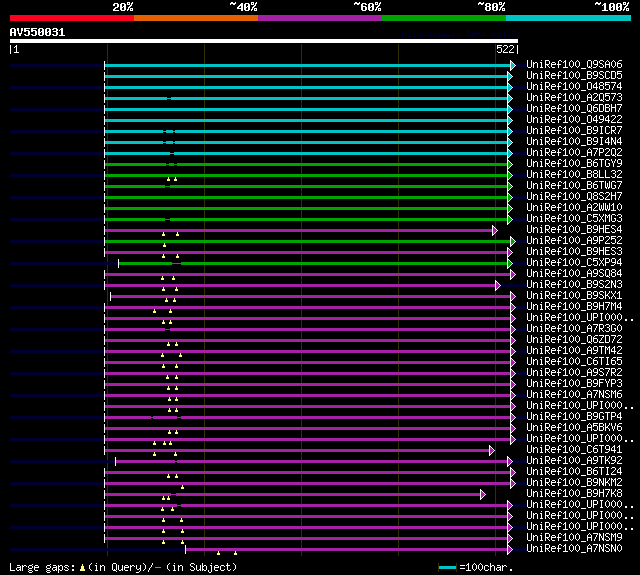Open hit UniRef100_Q6DBH7
Image resolution: width=640 pixels, height=575 pixels.
[x=574, y=109]
